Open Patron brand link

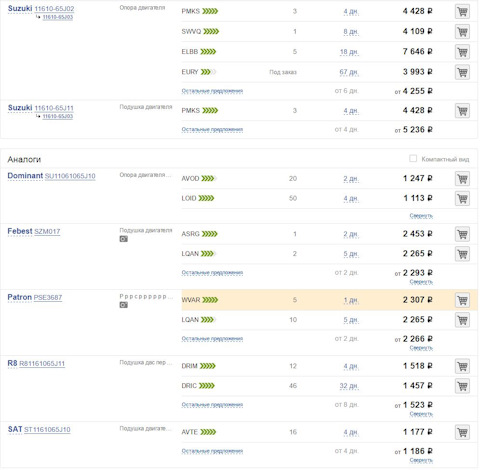tap(20, 297)
